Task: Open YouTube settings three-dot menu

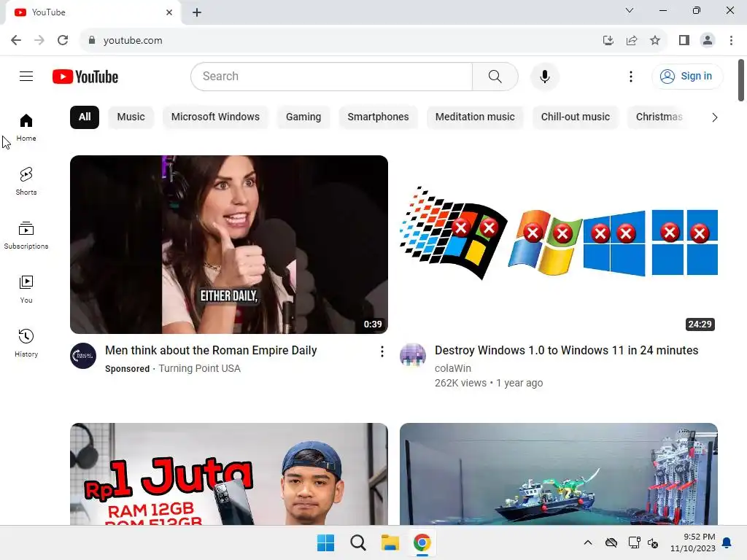Action: 631,76
